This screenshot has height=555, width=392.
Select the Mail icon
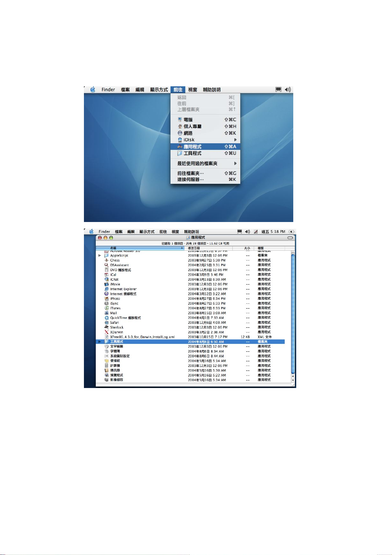(106, 313)
